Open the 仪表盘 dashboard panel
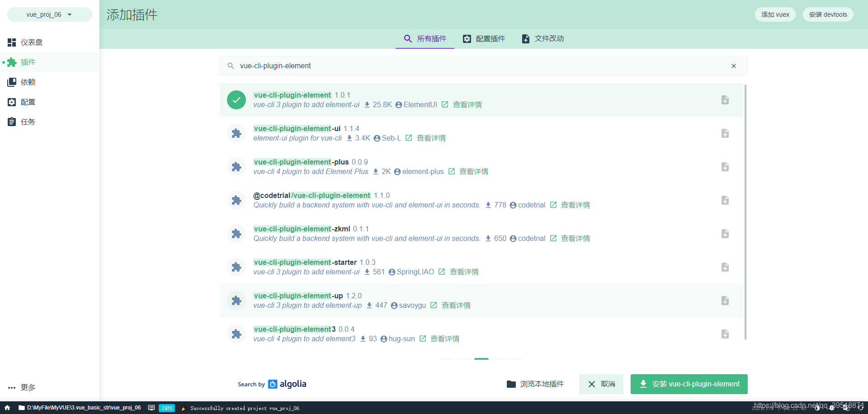Viewport: 868px width, 414px height. click(x=31, y=42)
